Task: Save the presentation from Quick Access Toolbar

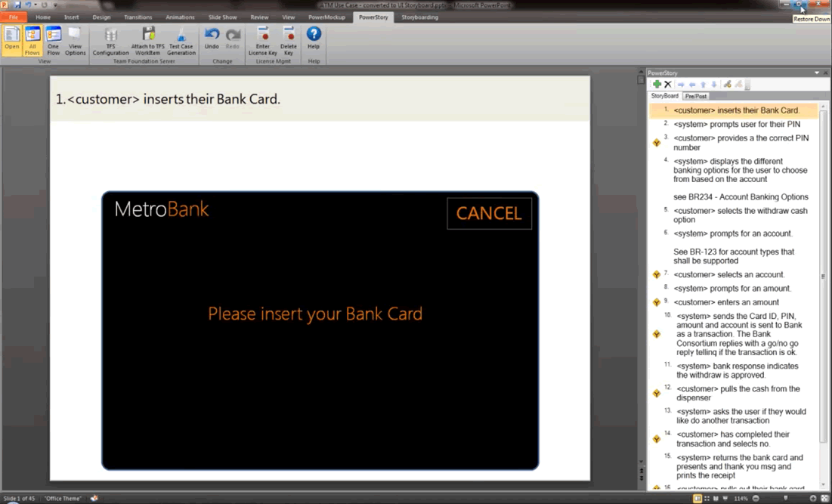Action: [x=17, y=5]
